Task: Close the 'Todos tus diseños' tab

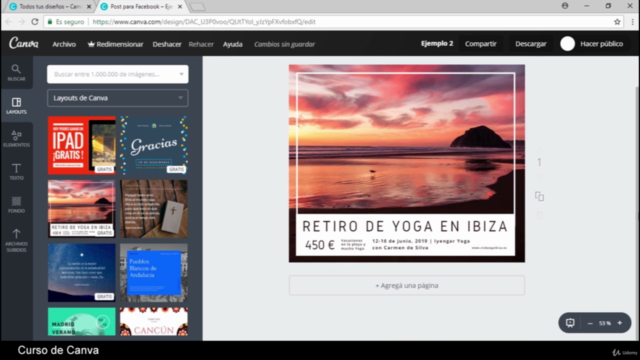Action: pyautogui.click(x=89, y=7)
